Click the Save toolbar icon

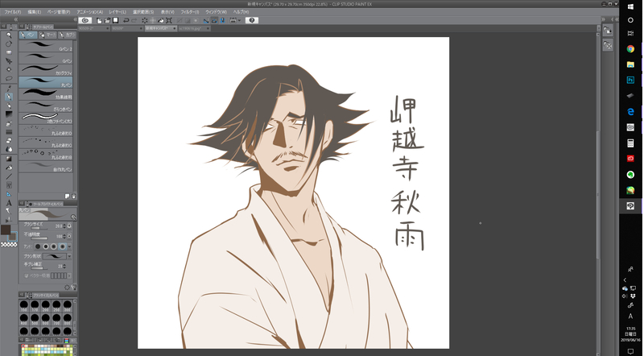tap(115, 20)
